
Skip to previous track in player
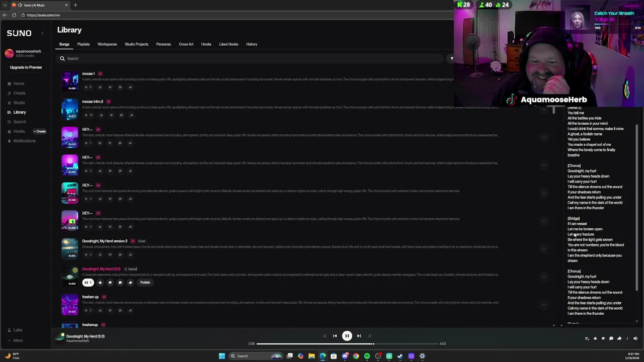point(335,336)
